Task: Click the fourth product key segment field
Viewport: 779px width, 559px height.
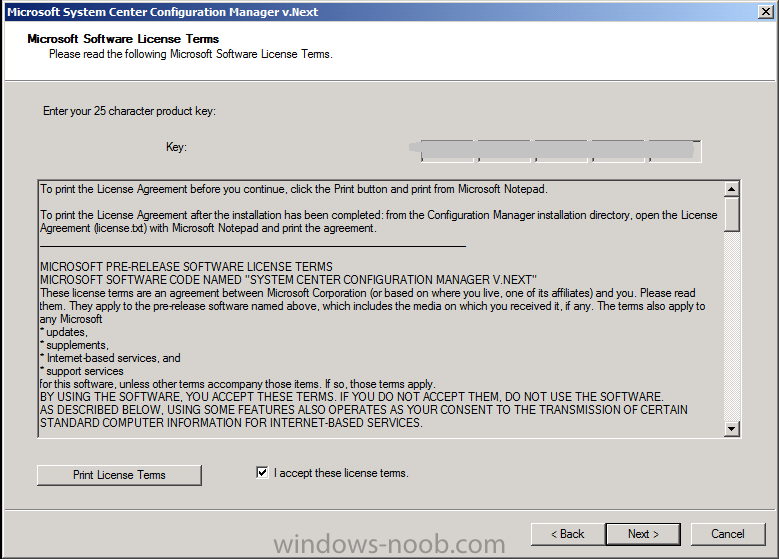Action: pos(619,152)
